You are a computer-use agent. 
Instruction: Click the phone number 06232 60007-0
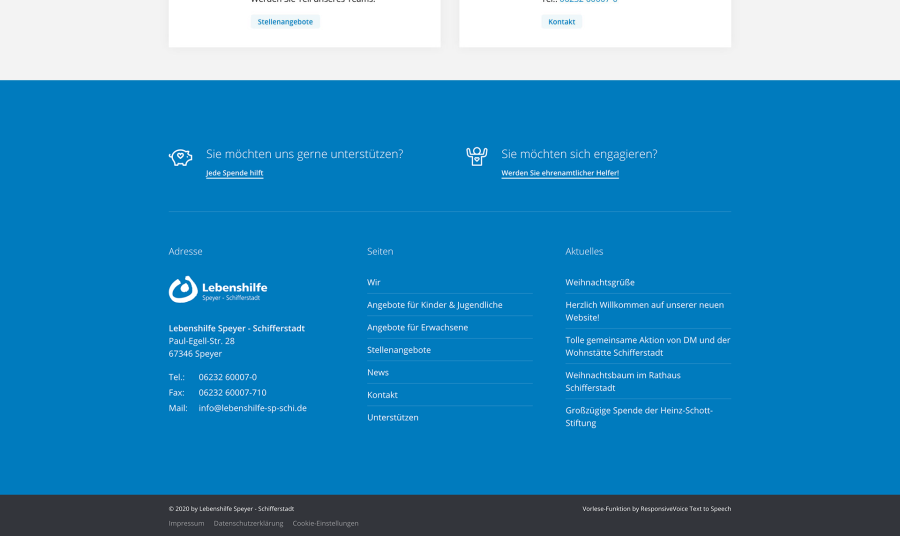point(227,377)
